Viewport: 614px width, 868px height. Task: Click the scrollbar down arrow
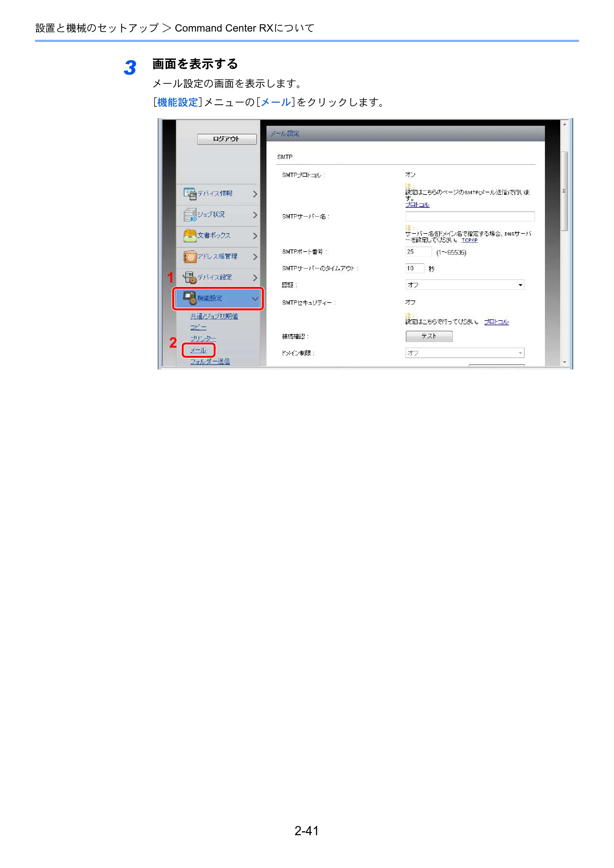tap(564, 362)
